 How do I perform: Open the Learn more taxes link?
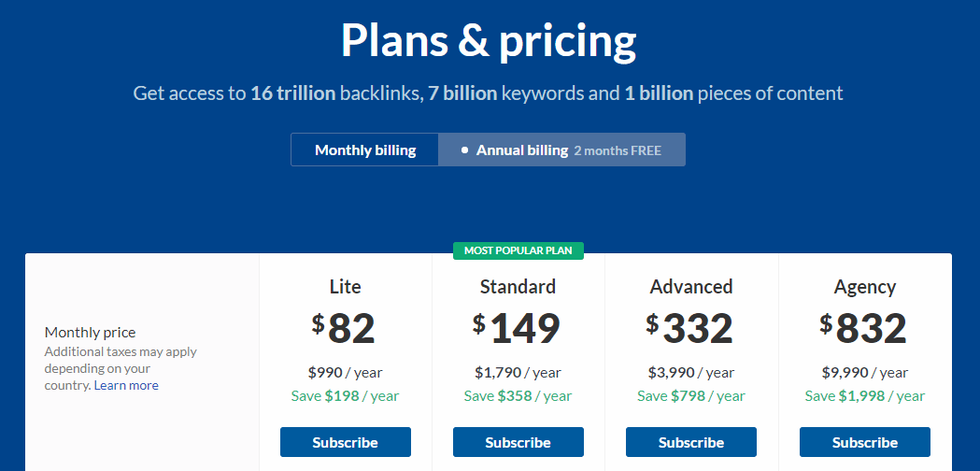pyautogui.click(x=126, y=385)
